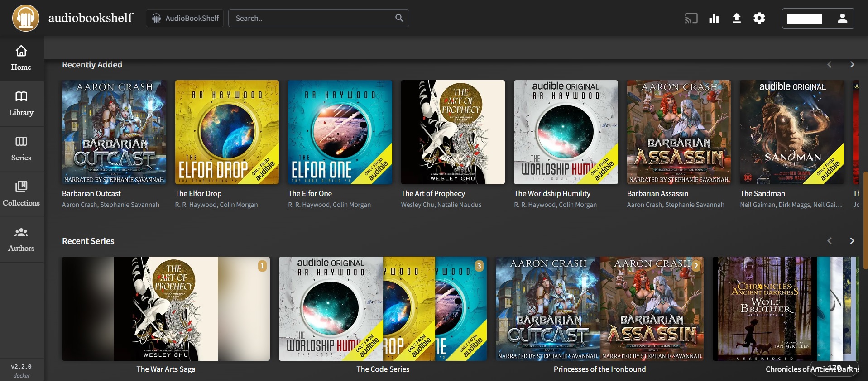
Task: Click the Recently Added heading
Action: point(92,65)
